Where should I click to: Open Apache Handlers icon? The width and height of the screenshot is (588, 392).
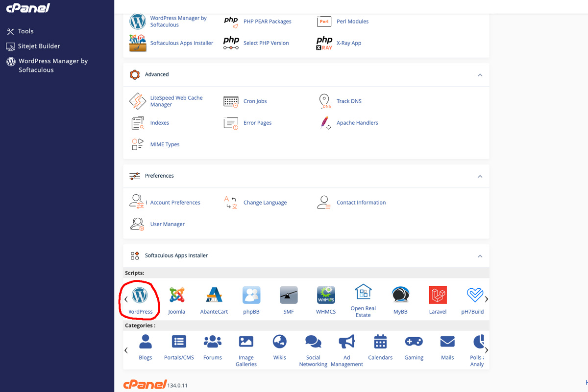click(325, 123)
